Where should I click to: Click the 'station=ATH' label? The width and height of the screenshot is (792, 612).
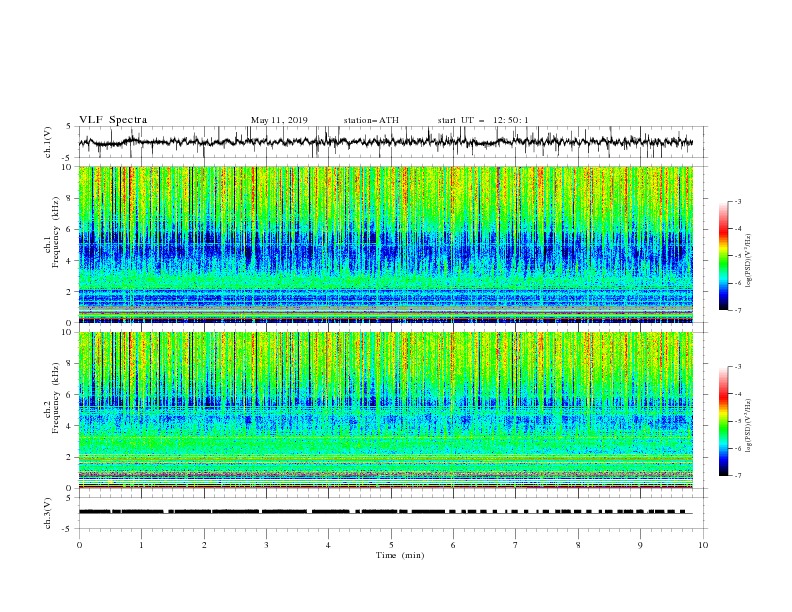pos(371,120)
